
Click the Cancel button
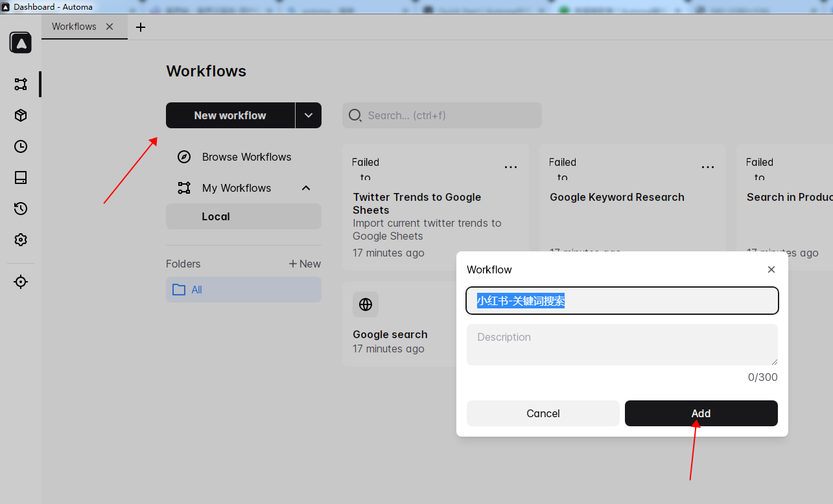(543, 413)
